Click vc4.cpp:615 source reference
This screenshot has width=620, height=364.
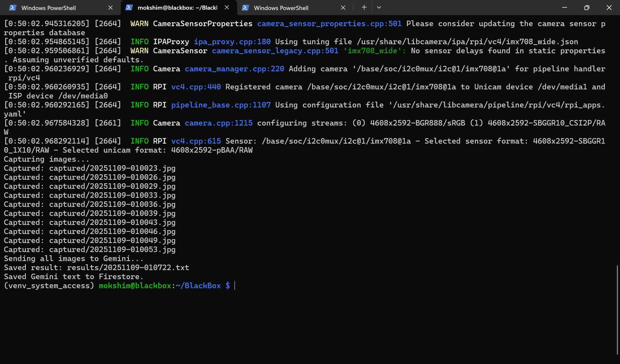196,141
